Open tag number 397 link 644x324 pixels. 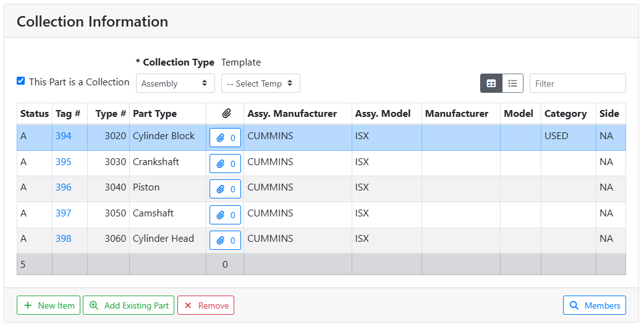pos(64,213)
